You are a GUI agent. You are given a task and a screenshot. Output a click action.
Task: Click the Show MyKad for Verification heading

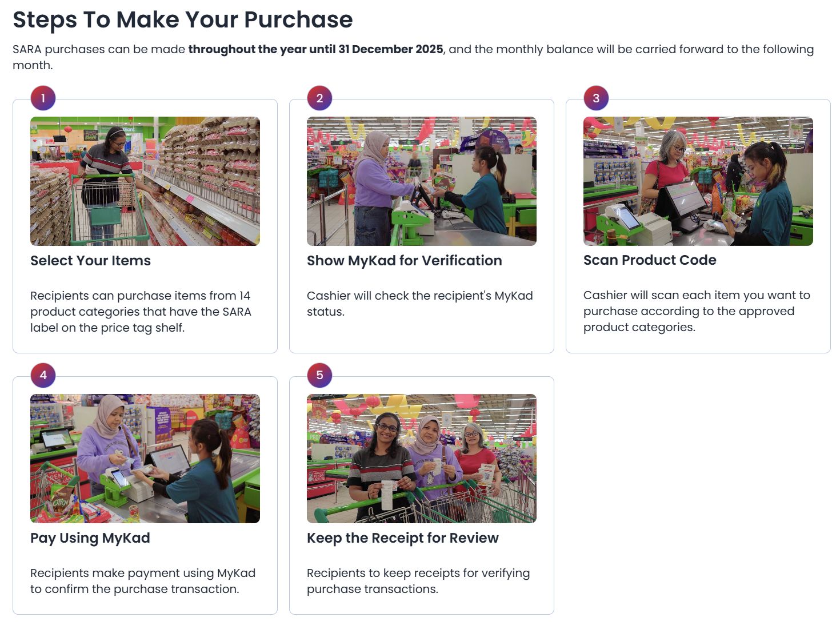pyautogui.click(x=404, y=261)
